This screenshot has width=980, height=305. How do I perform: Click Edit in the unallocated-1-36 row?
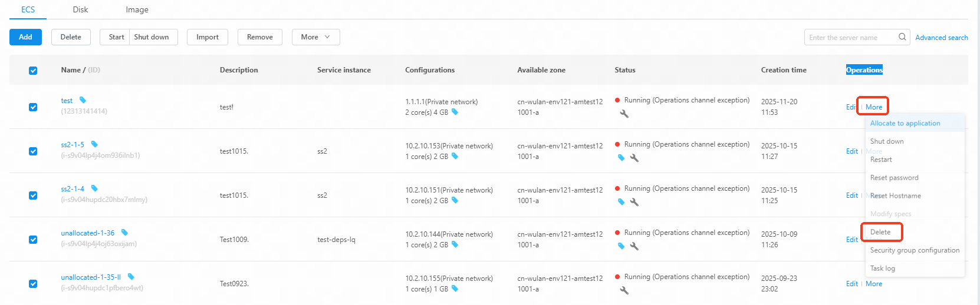[x=852, y=240]
